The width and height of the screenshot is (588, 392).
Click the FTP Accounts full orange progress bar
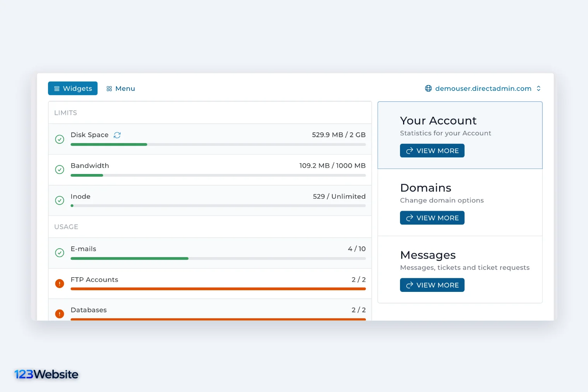click(218, 289)
